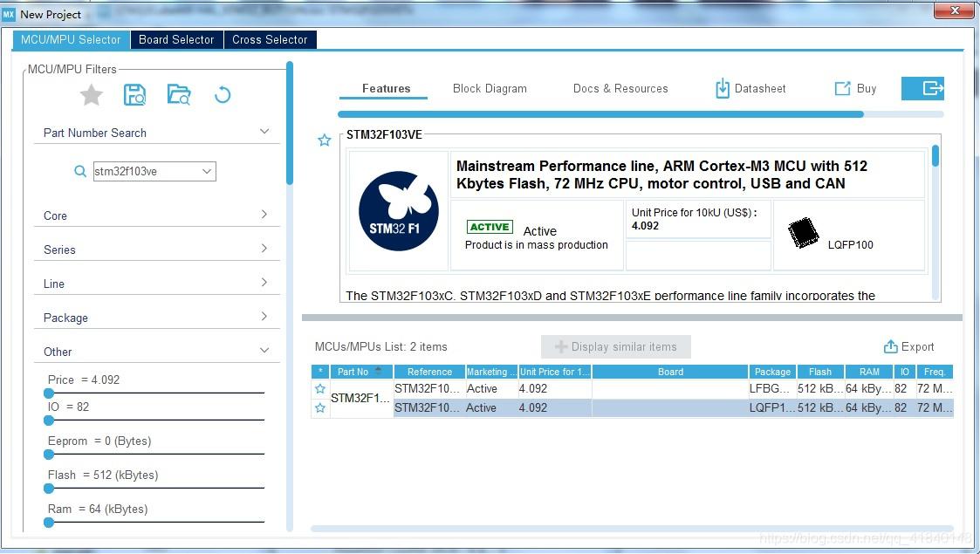Click the Export button label
The height and width of the screenshot is (554, 980).
[x=917, y=346]
